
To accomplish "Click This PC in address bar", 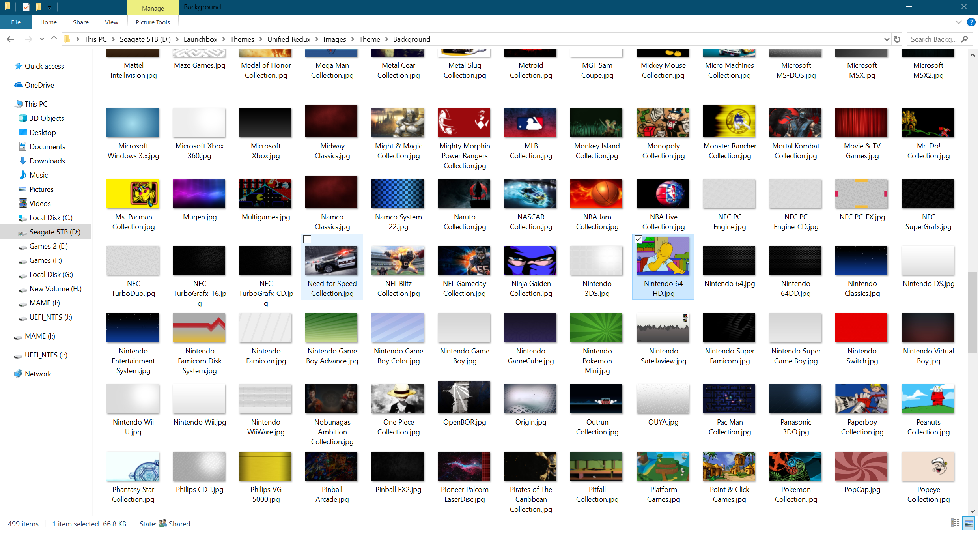I will coord(95,39).
